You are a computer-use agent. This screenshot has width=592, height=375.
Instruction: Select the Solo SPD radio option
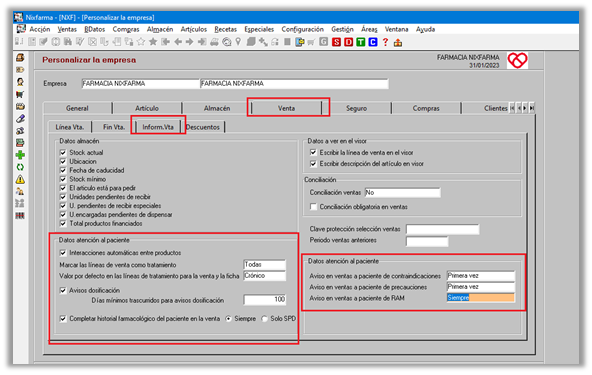(265, 319)
